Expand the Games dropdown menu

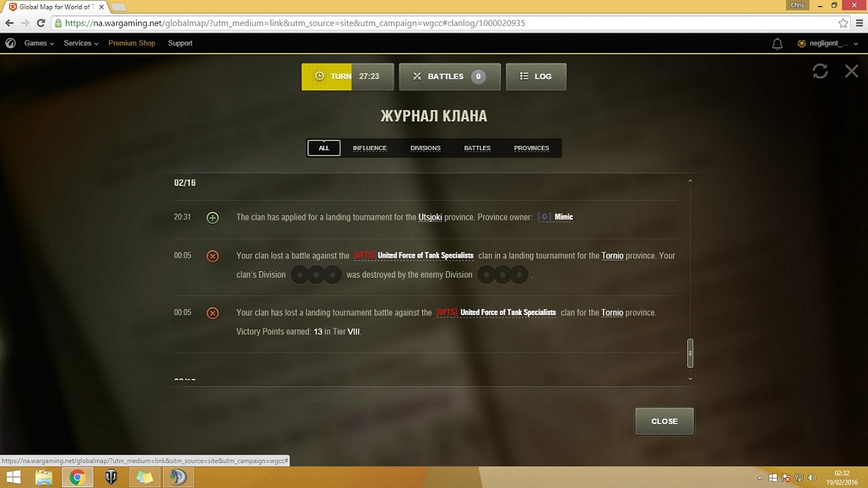click(39, 43)
